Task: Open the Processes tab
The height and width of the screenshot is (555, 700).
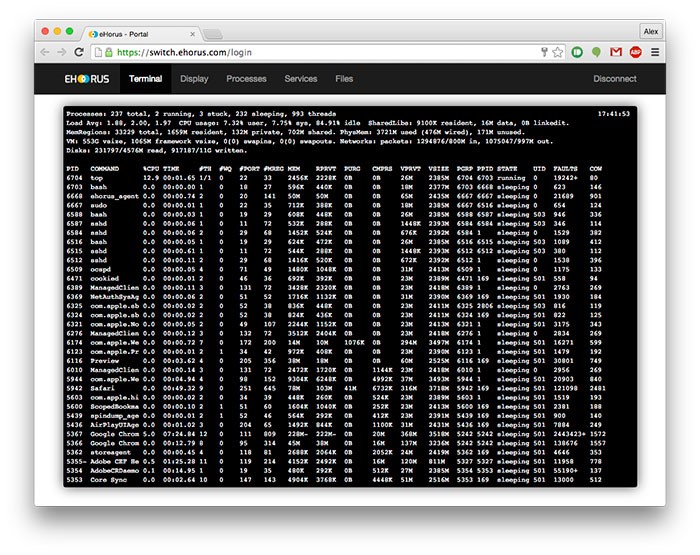Action: [246, 79]
